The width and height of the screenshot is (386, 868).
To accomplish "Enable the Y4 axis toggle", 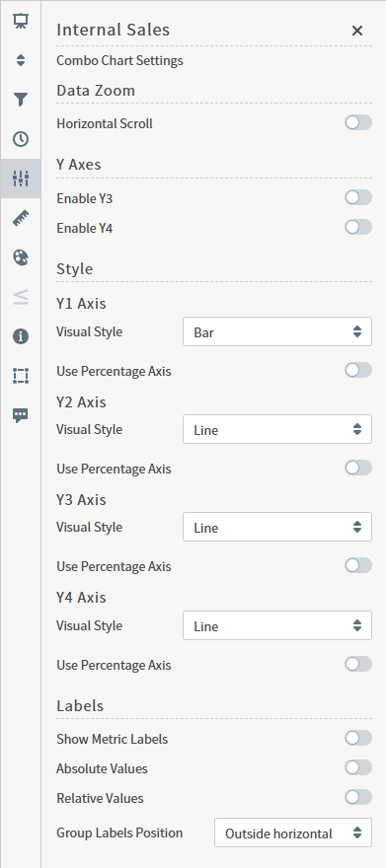I will coord(358,227).
